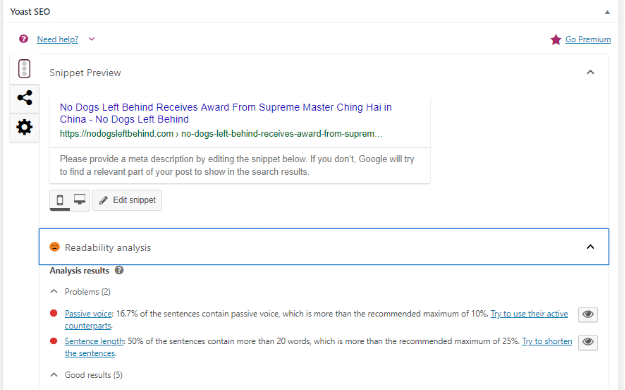This screenshot has width=625, height=390.
Task: Open the Sentence length link
Action: tap(94, 341)
